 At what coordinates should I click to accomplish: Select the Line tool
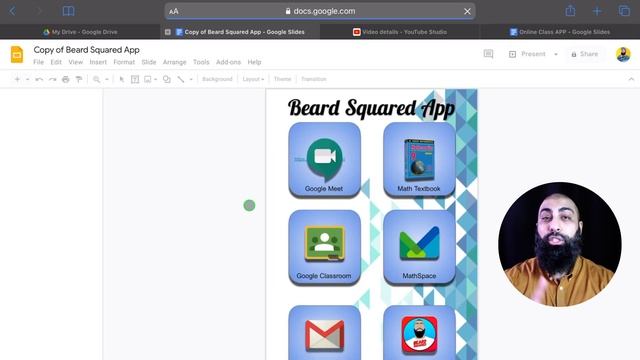pyautogui.click(x=180, y=79)
